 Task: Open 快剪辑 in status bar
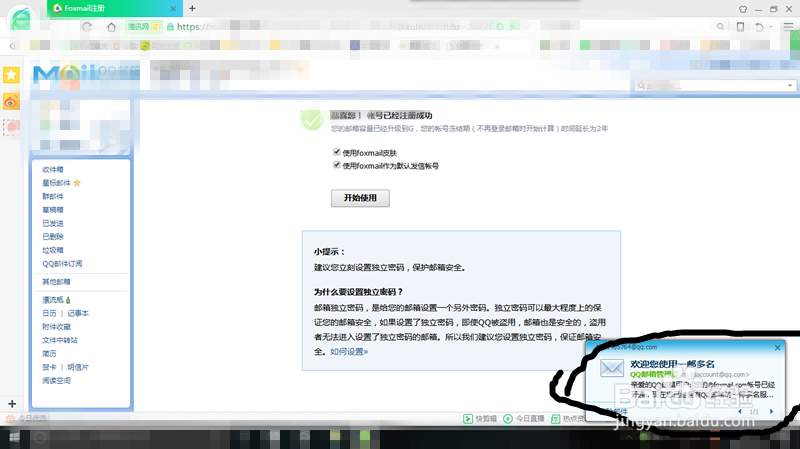[x=480, y=419]
